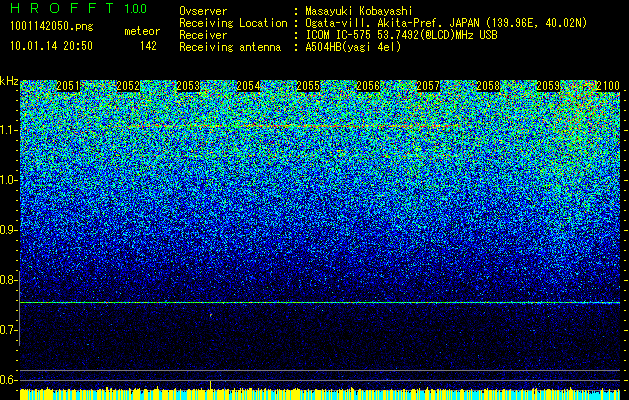Click the 2055 time marker

pyautogui.click(x=308, y=86)
